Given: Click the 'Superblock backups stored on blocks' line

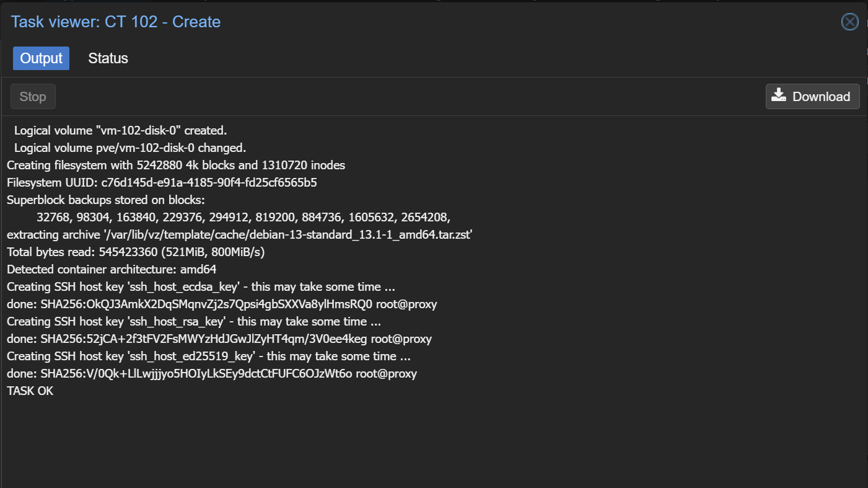Looking at the screenshot, I should pos(105,200).
